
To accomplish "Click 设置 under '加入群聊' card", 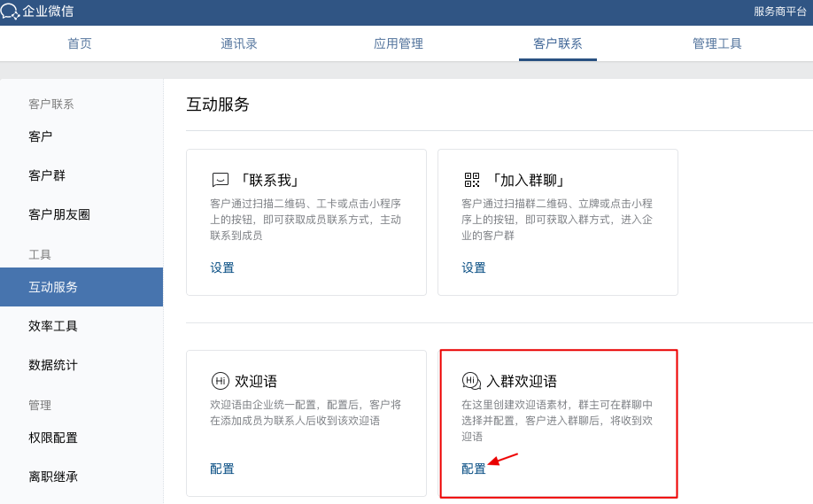I will point(474,268).
